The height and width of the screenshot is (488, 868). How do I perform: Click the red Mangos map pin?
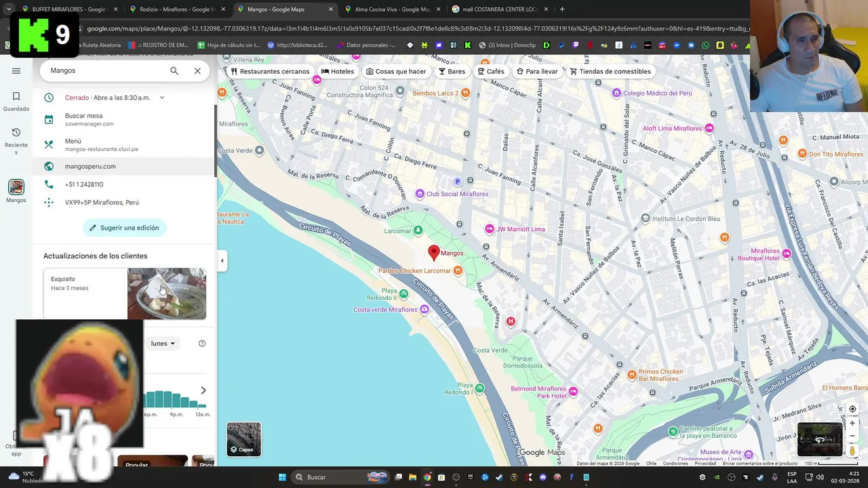434,253
